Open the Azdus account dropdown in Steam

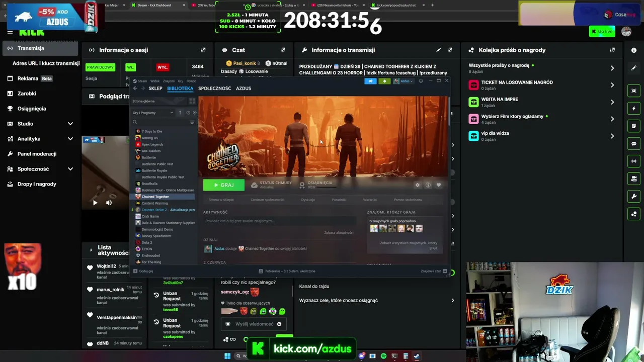point(403,81)
